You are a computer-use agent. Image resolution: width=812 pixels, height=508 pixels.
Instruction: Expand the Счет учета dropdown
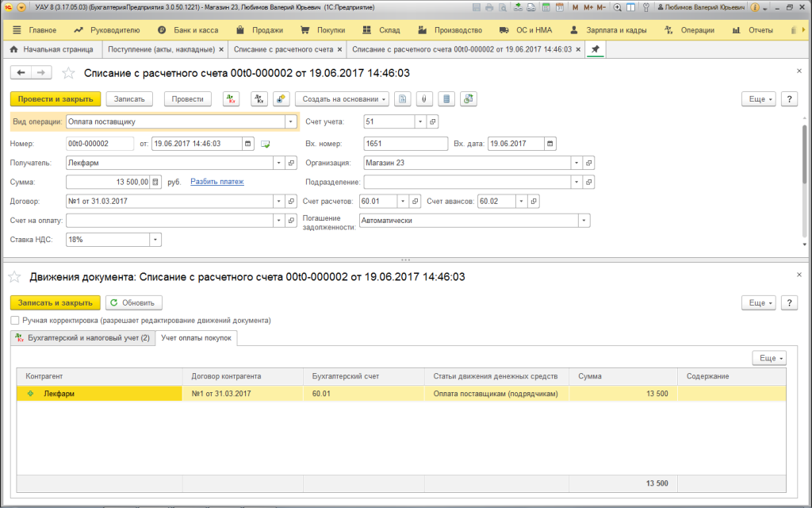420,121
